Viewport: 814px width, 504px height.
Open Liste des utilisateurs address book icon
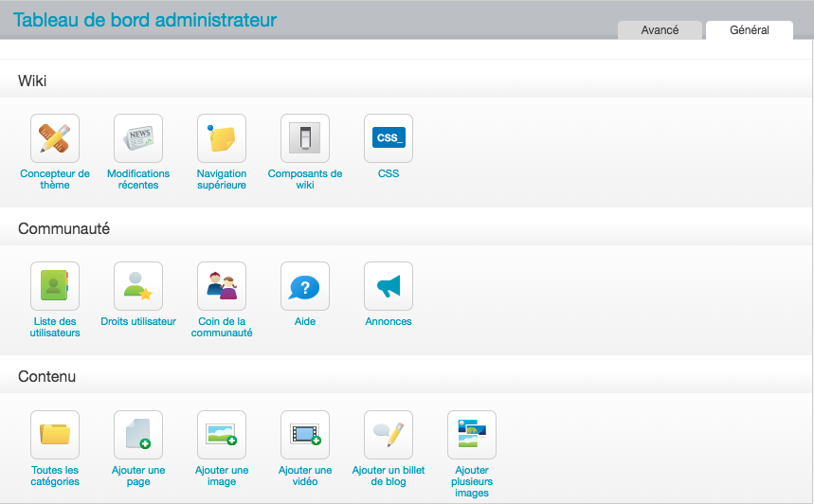[55, 286]
